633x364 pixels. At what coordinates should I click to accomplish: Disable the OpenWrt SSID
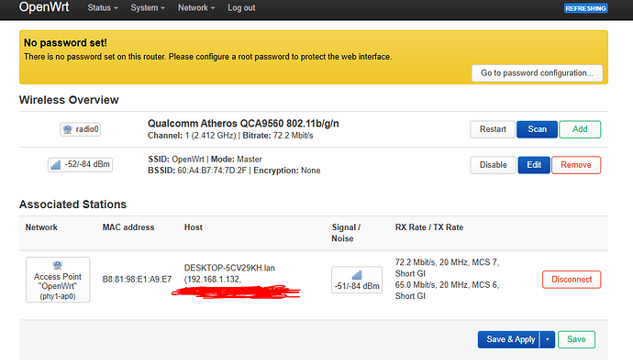click(x=493, y=165)
